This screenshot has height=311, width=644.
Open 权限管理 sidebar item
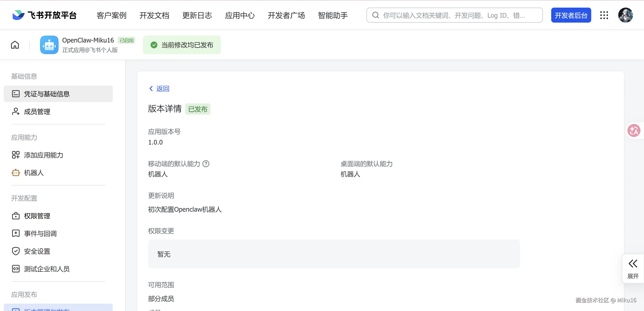[x=37, y=216]
